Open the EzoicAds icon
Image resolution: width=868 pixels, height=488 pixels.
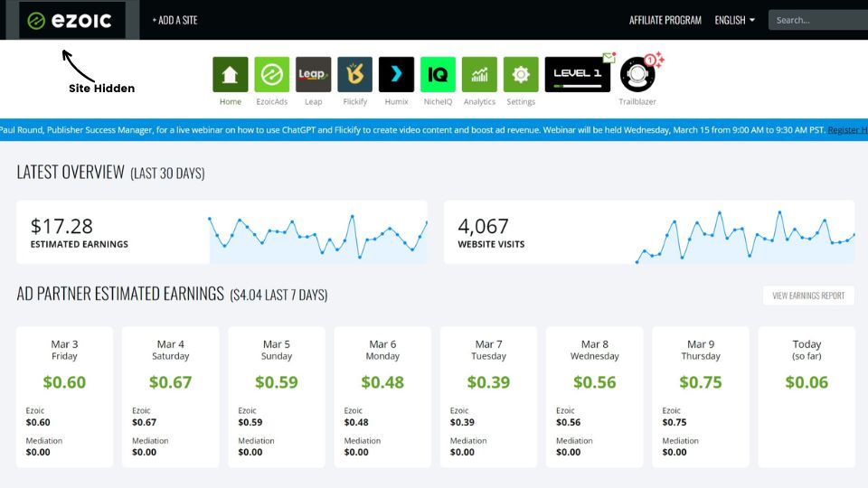pyautogui.click(x=272, y=74)
